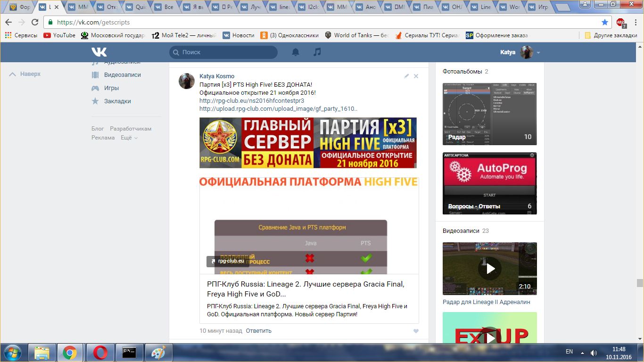
Task: Launch Opera from the taskbar
Action: pos(99,352)
